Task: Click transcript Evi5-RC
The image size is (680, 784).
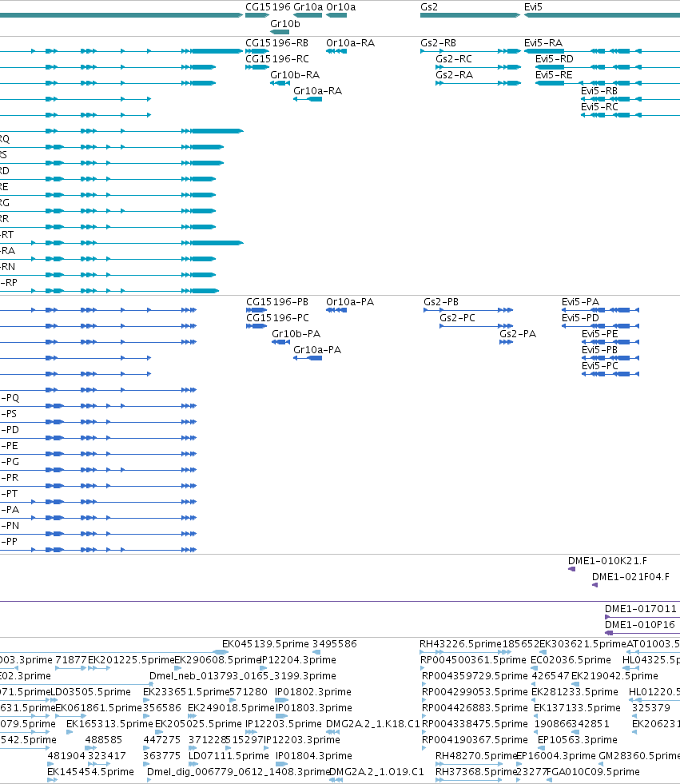Action: coord(599,107)
